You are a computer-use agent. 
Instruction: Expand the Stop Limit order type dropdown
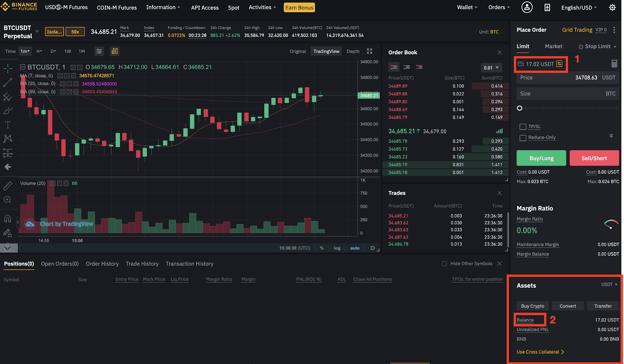(597, 46)
